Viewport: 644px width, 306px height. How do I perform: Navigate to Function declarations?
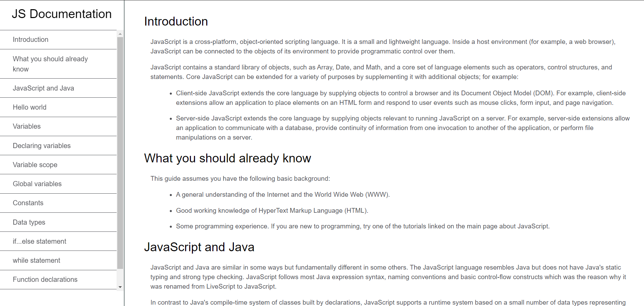[x=45, y=279]
